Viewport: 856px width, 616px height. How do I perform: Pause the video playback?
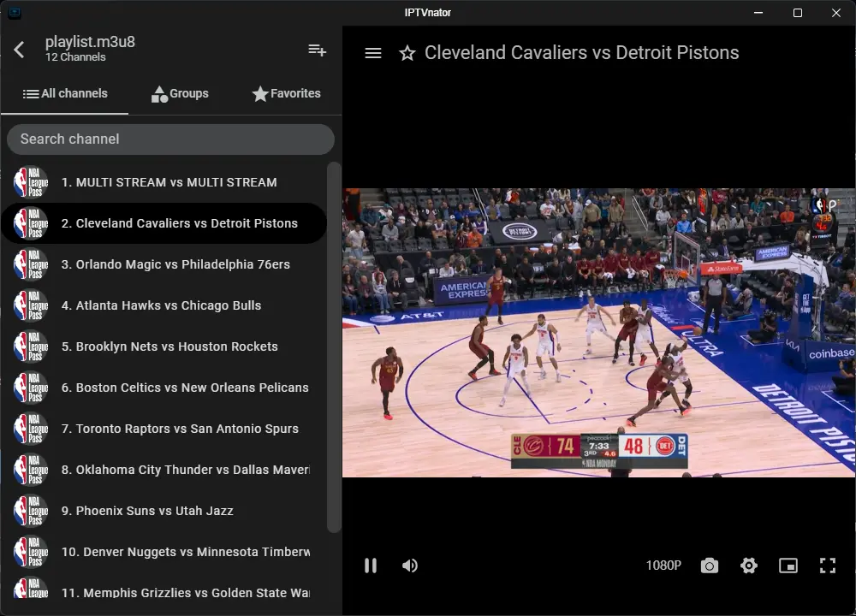click(371, 566)
